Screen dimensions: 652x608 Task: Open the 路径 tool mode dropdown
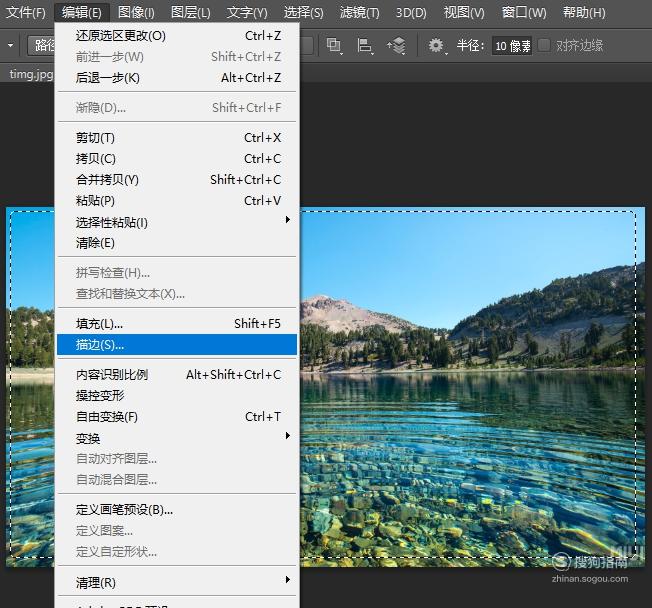pyautogui.click(x=41, y=45)
